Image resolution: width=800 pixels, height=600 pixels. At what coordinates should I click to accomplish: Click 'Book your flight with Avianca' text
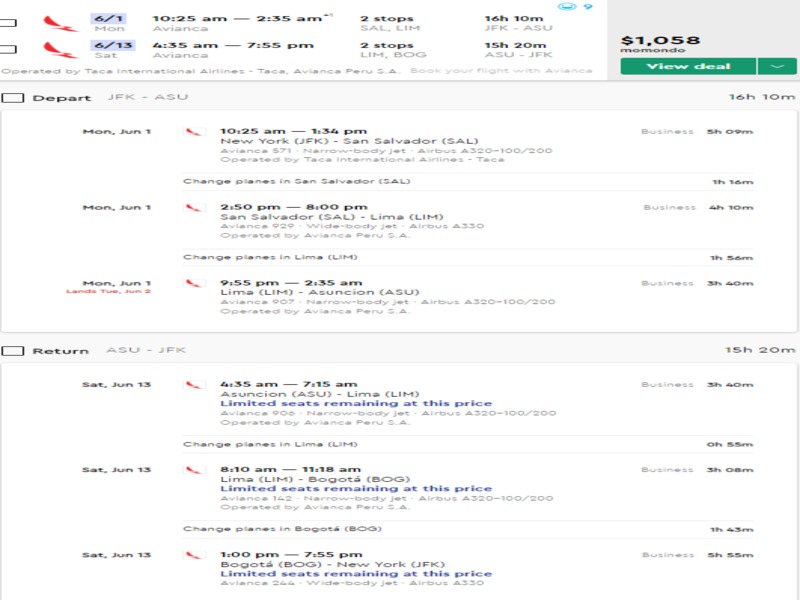(501, 70)
